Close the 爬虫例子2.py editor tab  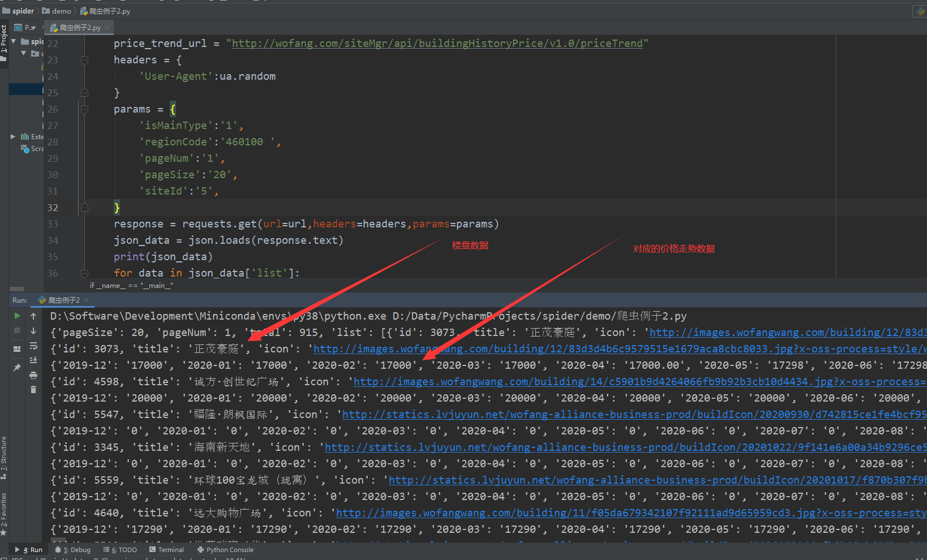click(x=107, y=27)
